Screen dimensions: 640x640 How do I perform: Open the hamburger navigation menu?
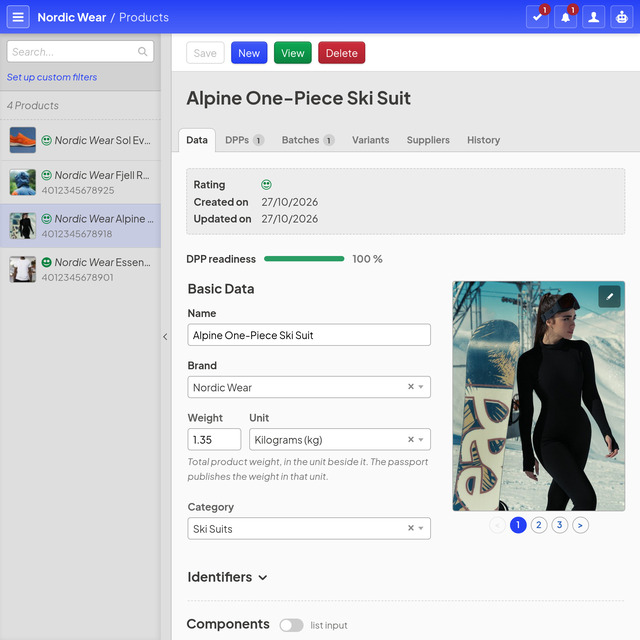click(x=18, y=17)
